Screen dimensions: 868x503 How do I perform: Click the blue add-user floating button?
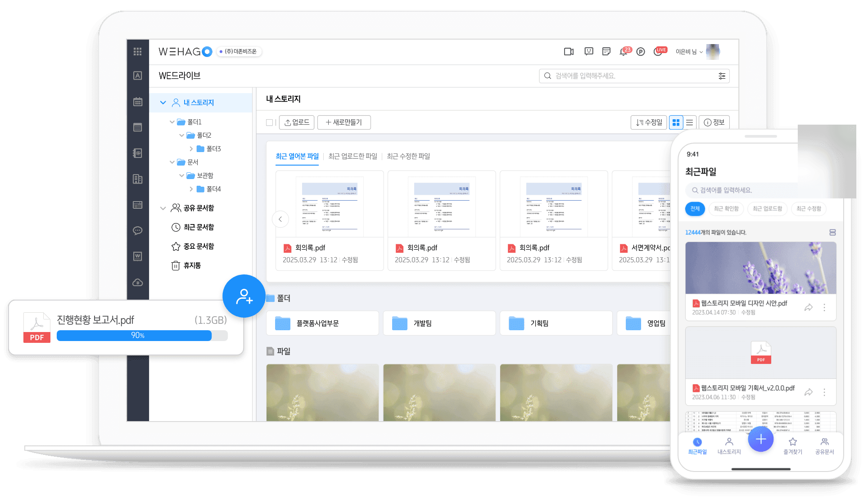click(x=244, y=296)
